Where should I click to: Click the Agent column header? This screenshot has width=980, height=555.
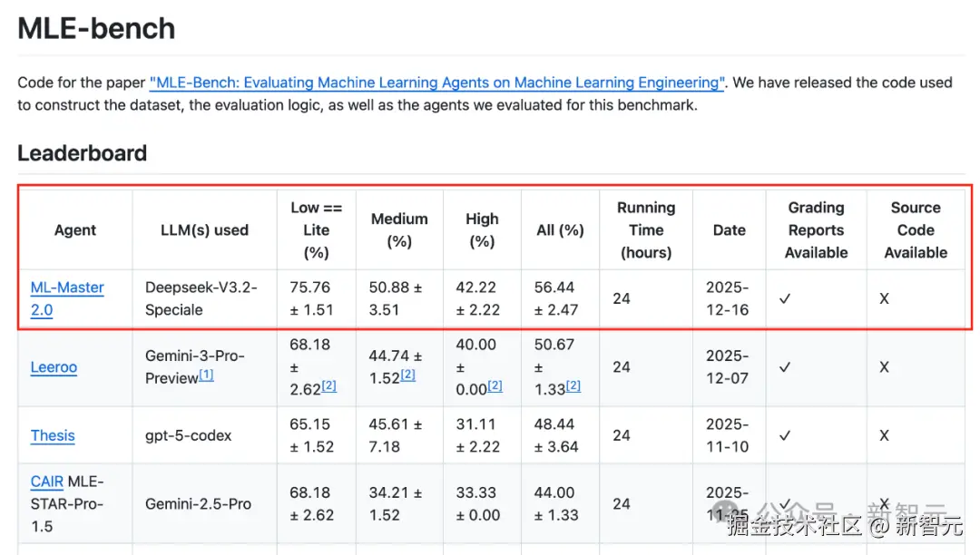(75, 230)
